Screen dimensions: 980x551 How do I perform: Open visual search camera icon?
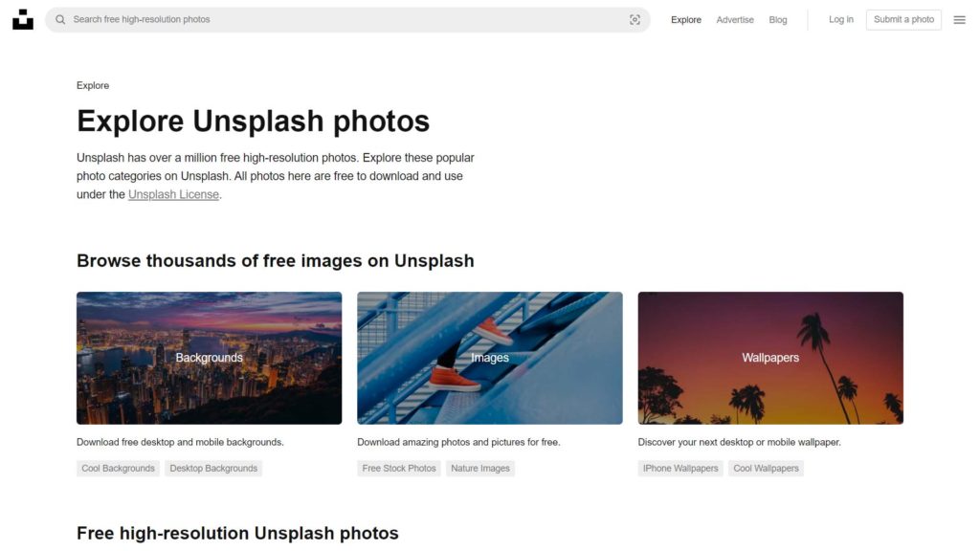click(635, 20)
